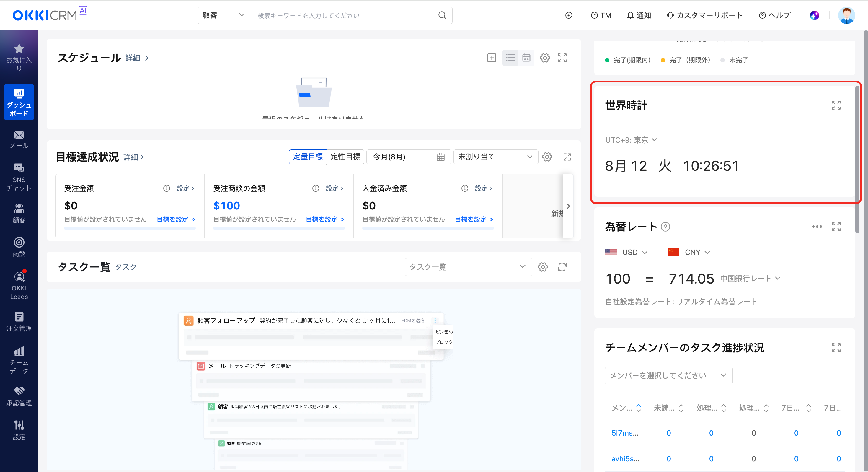
Task: Click the task (タスク) link beside task list (タスク一覧)
Action: (126, 267)
